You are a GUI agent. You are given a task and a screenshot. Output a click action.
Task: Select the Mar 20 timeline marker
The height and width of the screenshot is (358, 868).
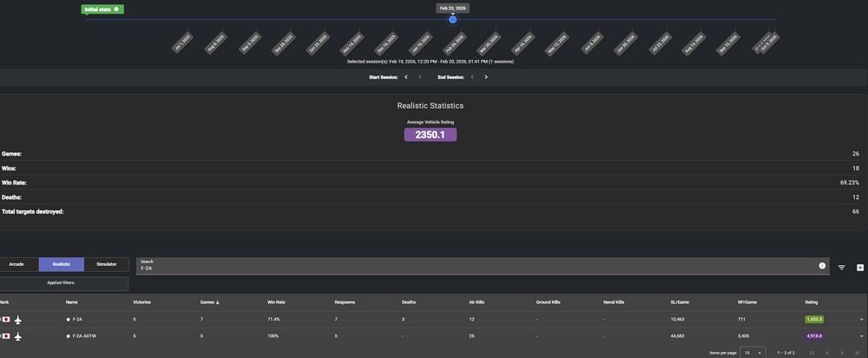click(x=488, y=43)
